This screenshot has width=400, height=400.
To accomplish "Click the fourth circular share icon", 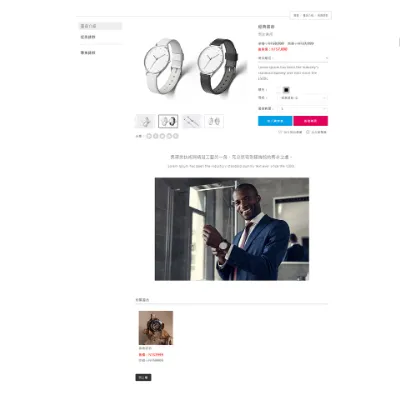I will coord(169,136).
